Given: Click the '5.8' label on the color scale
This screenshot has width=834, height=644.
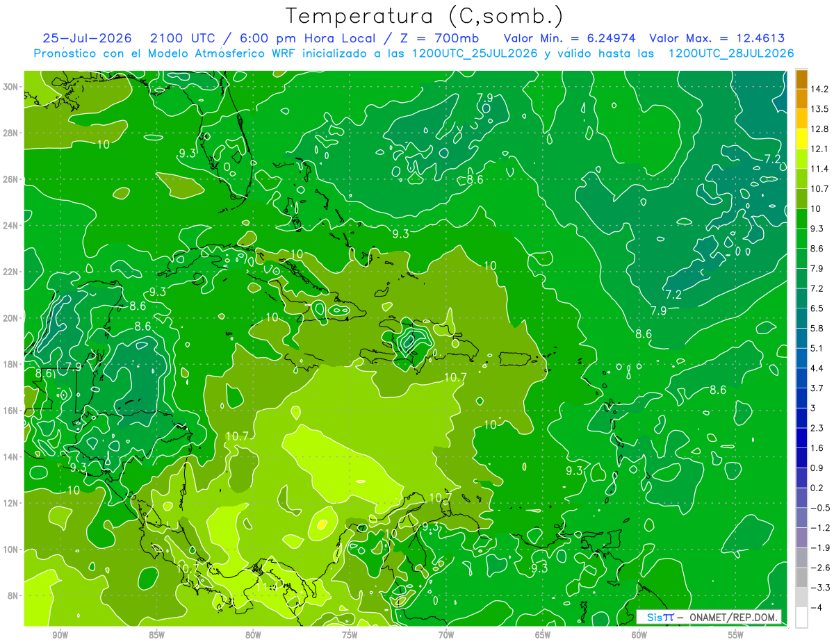Looking at the screenshot, I should click(818, 329).
